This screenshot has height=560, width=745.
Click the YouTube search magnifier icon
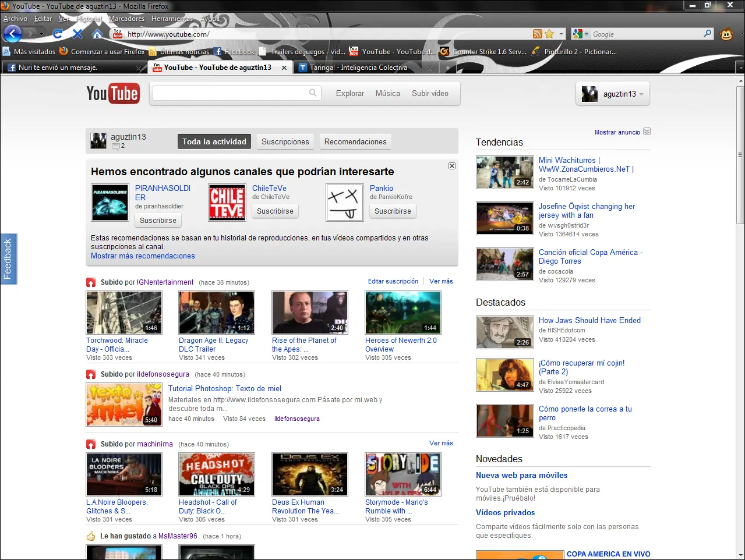point(313,93)
